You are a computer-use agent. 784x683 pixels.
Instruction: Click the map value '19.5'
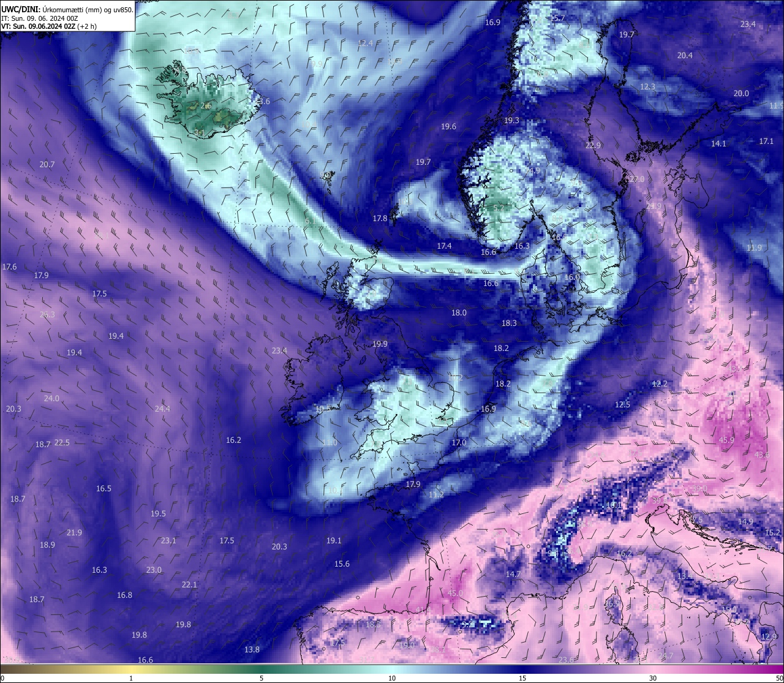[158, 513]
